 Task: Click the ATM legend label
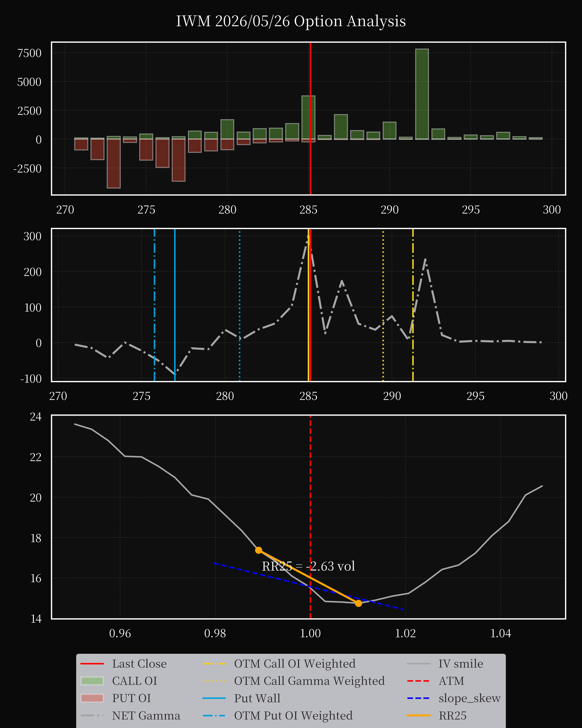[452, 681]
